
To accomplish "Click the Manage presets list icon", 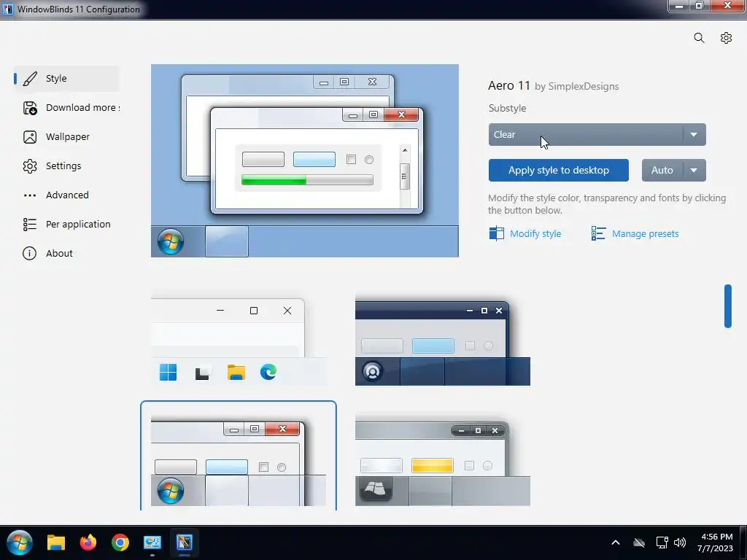I will [598, 233].
